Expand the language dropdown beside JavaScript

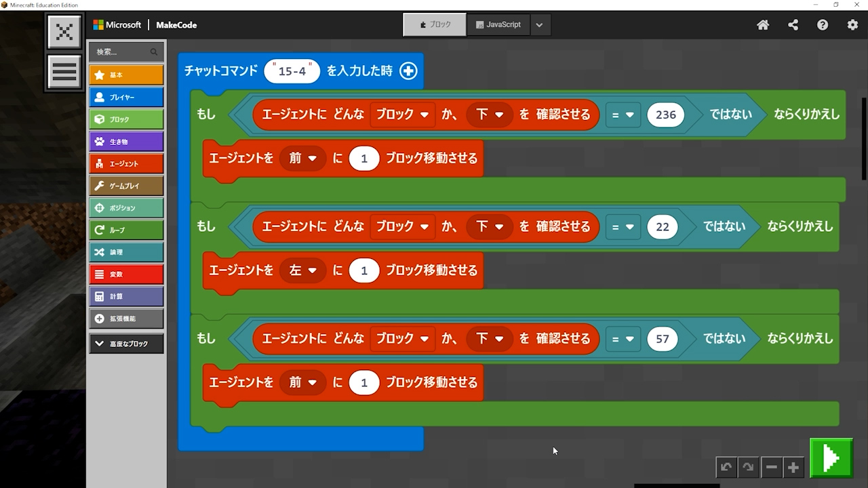point(539,25)
